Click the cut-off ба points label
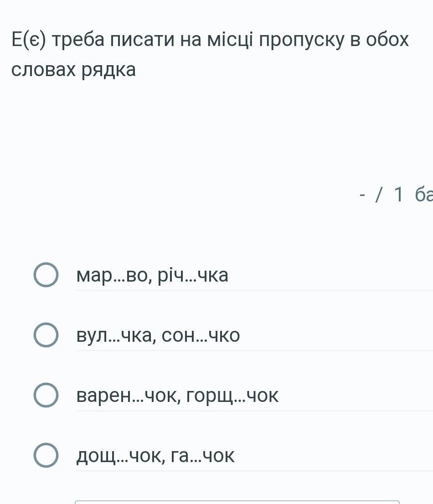 click(x=424, y=195)
